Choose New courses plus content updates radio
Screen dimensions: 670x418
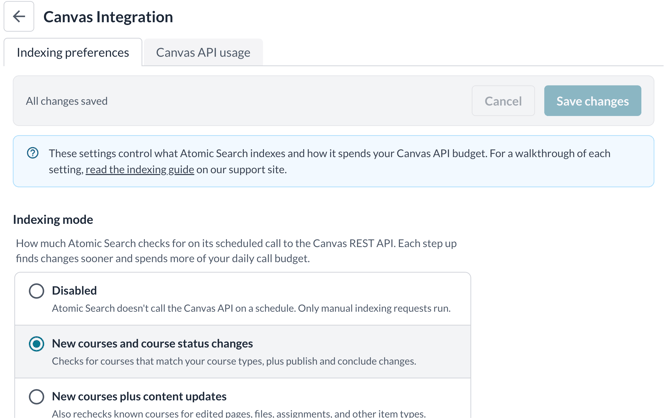click(36, 397)
